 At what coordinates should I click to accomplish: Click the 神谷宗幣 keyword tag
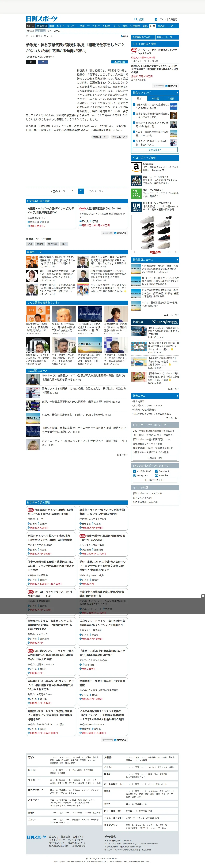[x=52, y=244]
